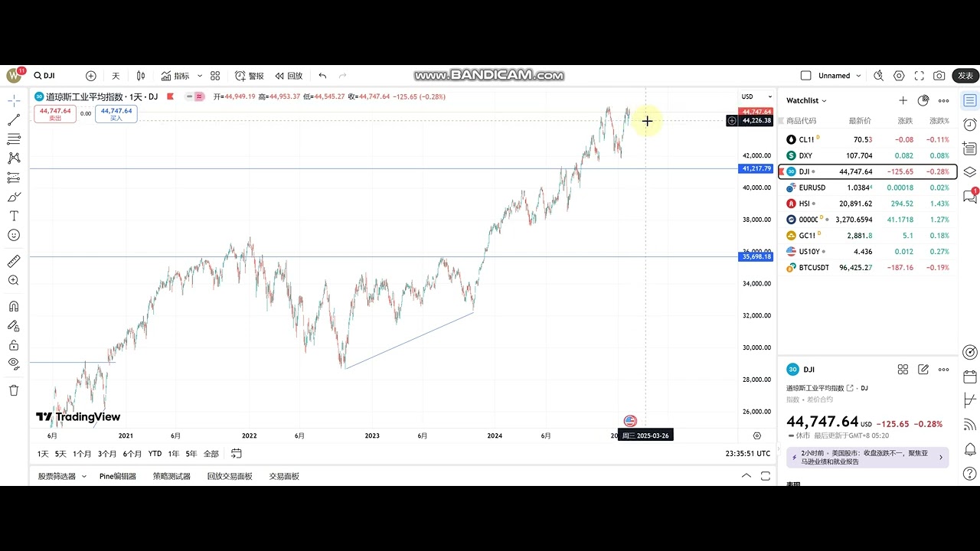Open the indicator templates grid icon
980x551 pixels.
click(215, 76)
